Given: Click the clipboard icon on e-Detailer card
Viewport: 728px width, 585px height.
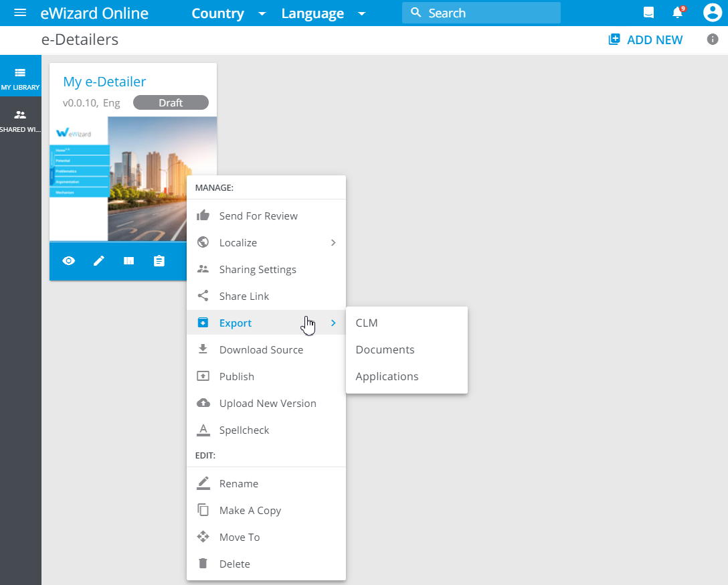Looking at the screenshot, I should point(159,261).
